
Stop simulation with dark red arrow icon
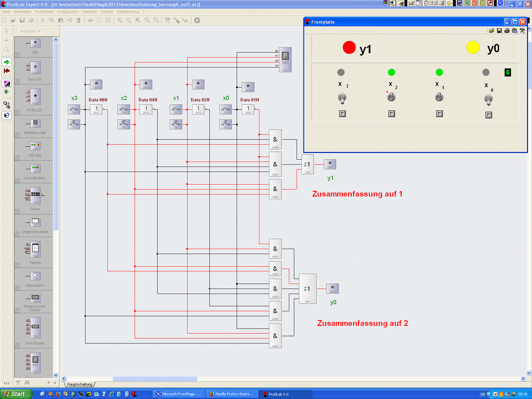[x=7, y=71]
